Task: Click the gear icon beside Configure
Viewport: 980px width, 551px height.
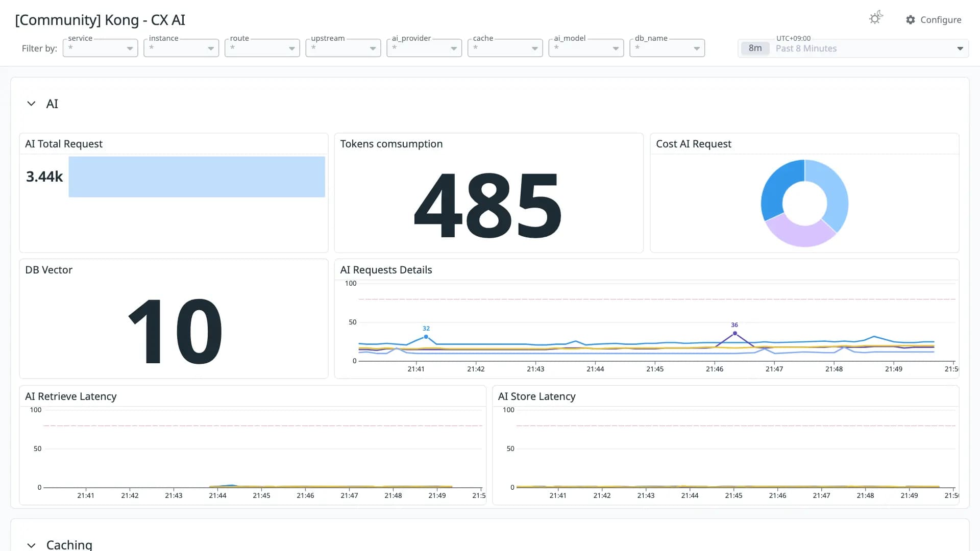Action: (911, 19)
